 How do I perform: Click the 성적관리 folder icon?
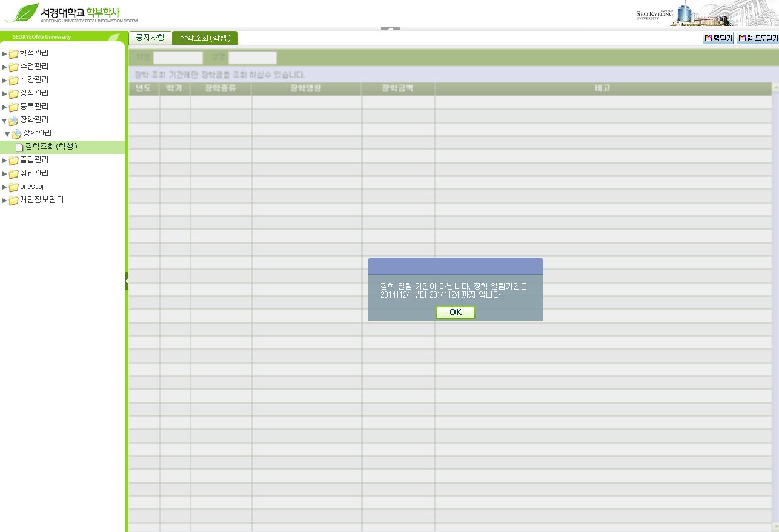click(13, 93)
